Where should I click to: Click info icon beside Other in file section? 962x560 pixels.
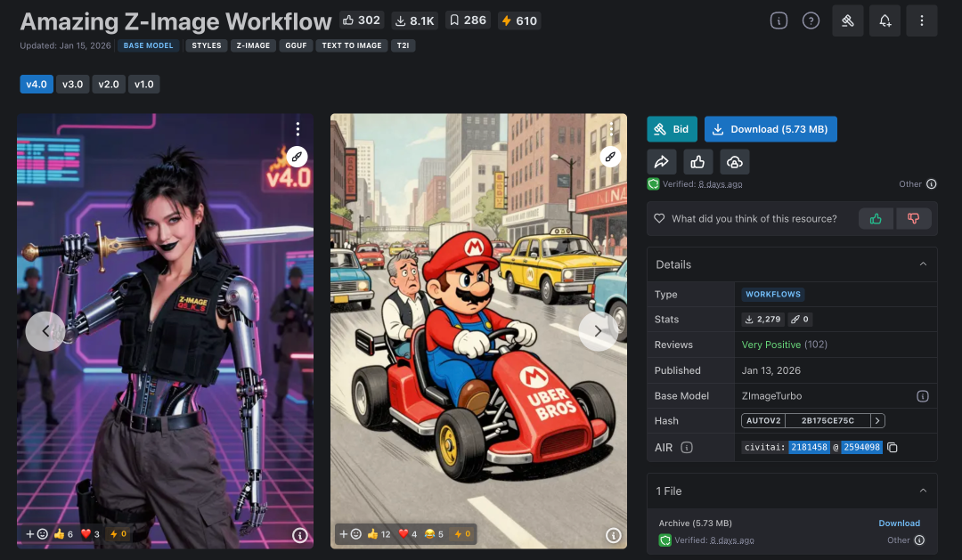[x=919, y=540]
